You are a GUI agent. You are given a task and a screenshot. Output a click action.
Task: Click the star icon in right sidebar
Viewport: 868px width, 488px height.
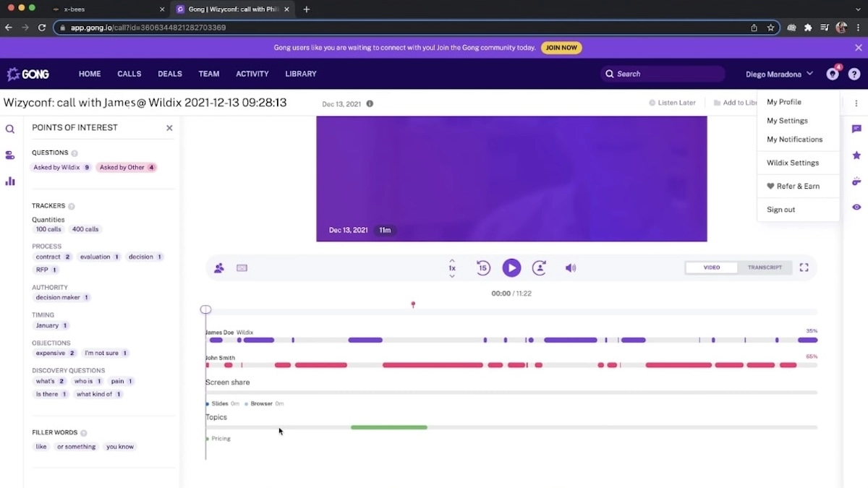856,155
